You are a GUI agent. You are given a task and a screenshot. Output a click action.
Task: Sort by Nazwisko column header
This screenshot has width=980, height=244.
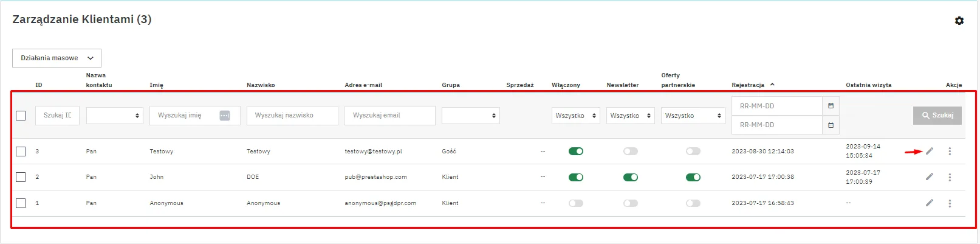pos(261,85)
